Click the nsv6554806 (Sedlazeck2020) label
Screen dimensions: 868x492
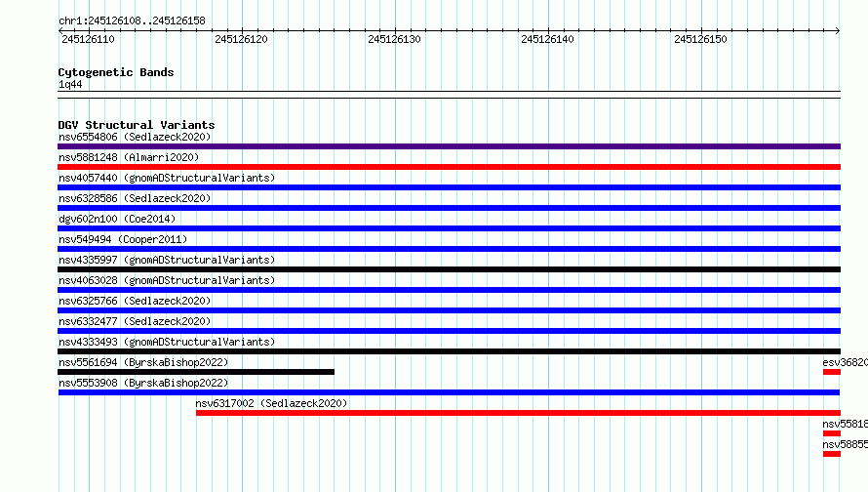pos(135,137)
